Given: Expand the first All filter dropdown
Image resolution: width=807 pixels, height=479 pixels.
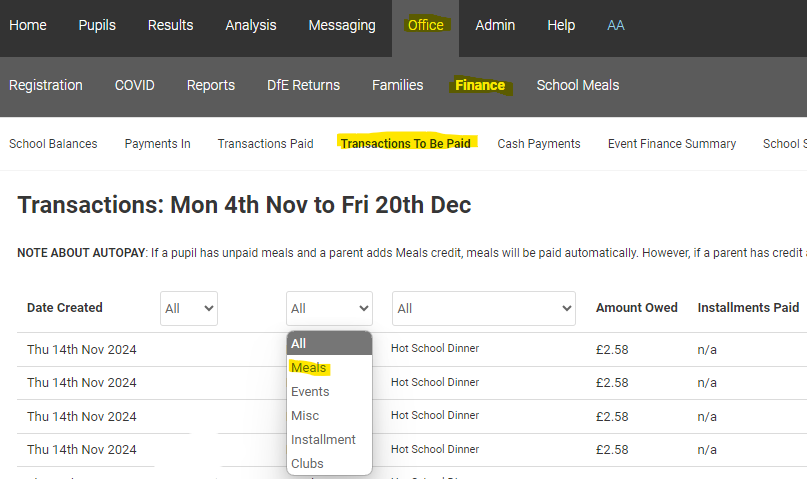Looking at the screenshot, I should pyautogui.click(x=189, y=308).
